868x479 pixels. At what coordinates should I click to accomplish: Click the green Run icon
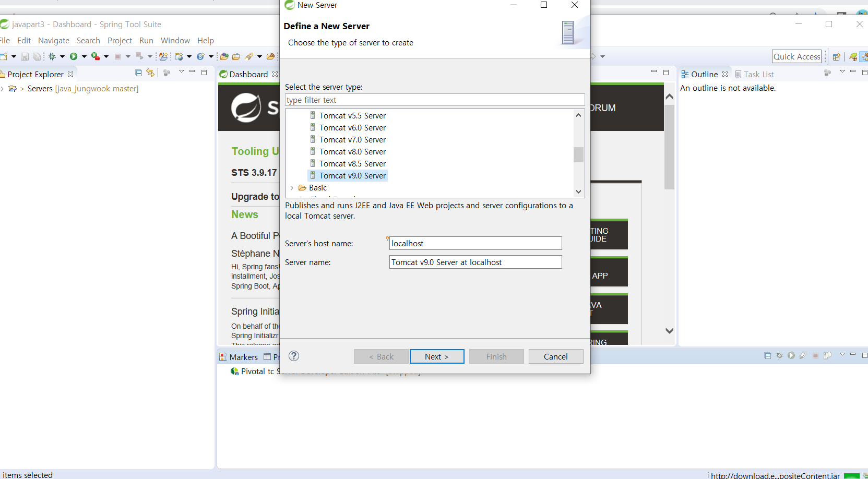click(74, 56)
